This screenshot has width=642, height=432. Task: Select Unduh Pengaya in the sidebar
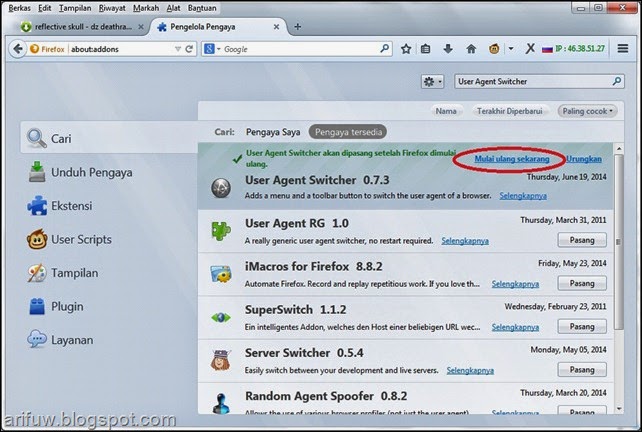click(x=109, y=172)
